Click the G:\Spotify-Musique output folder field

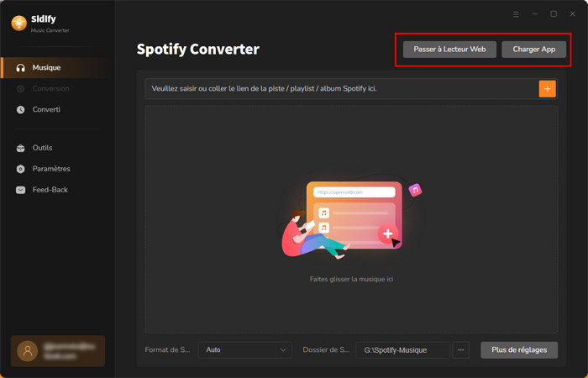click(x=402, y=349)
